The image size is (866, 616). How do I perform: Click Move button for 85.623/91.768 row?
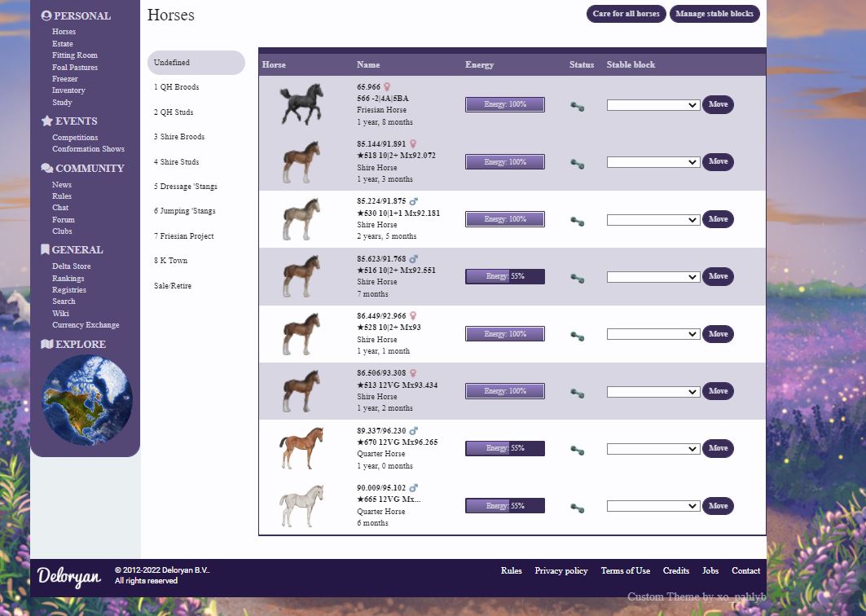point(718,276)
